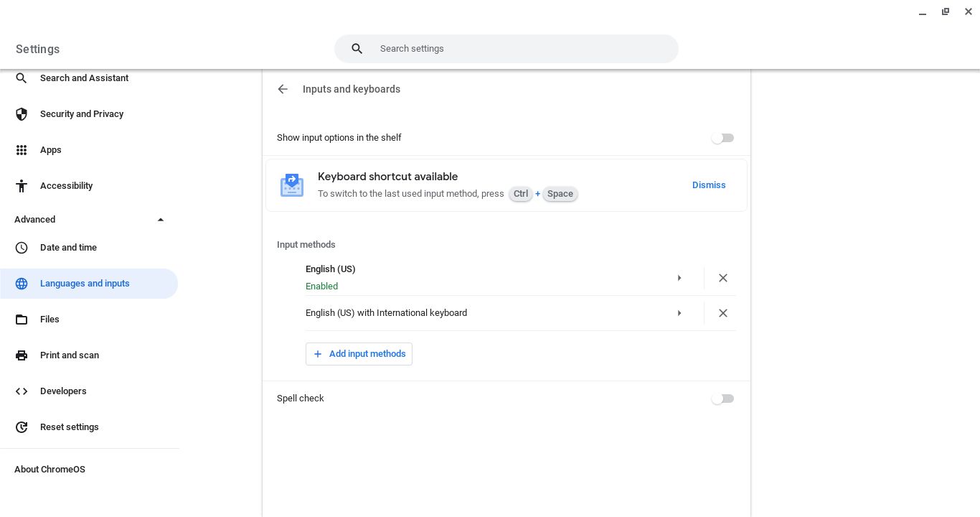Turn on Spell check

tap(722, 399)
